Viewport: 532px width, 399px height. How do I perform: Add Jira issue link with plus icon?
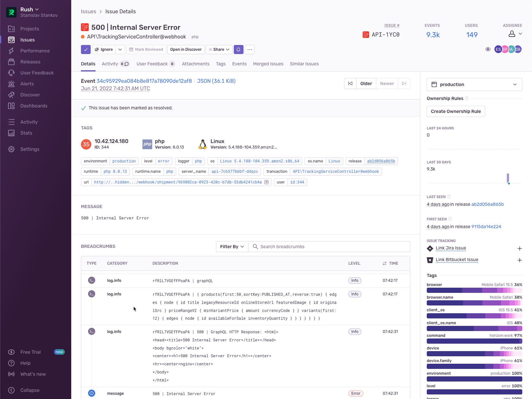pos(519,249)
